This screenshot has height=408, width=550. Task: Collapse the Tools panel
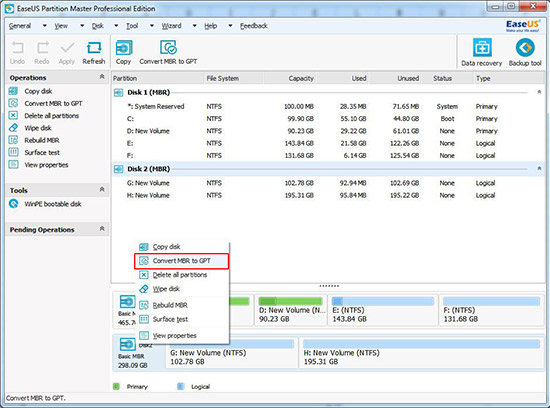tap(102, 189)
